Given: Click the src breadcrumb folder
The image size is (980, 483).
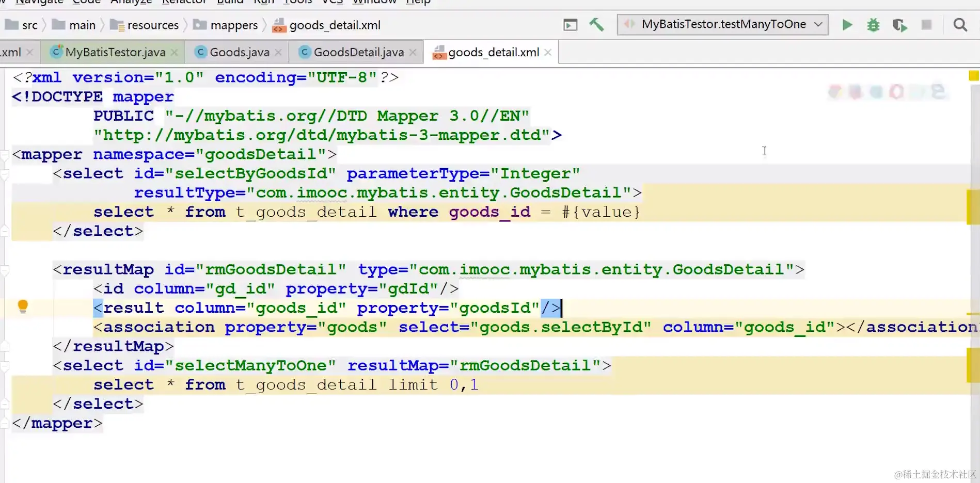Looking at the screenshot, I should (x=22, y=25).
